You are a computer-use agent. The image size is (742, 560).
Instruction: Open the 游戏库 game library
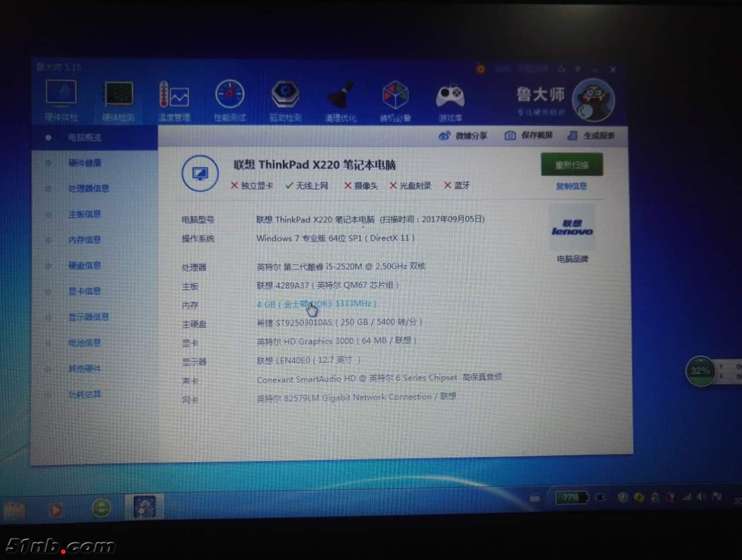coord(450,103)
